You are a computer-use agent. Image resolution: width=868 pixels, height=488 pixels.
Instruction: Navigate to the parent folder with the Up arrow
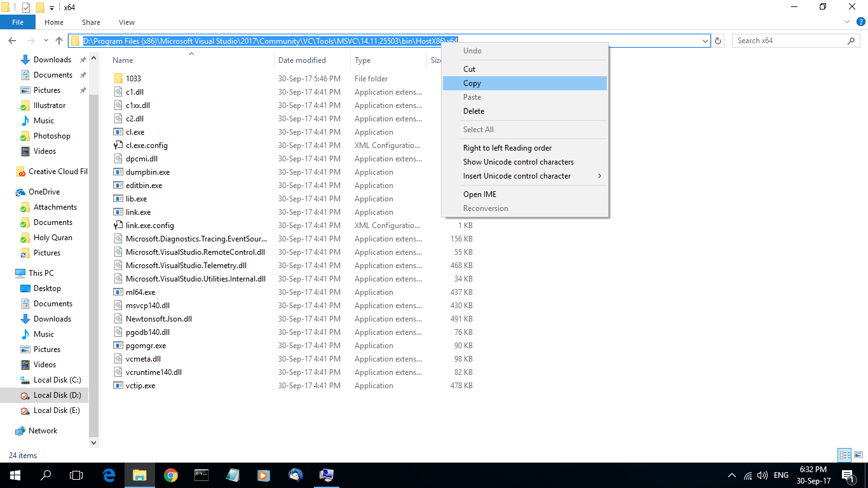(58, 40)
